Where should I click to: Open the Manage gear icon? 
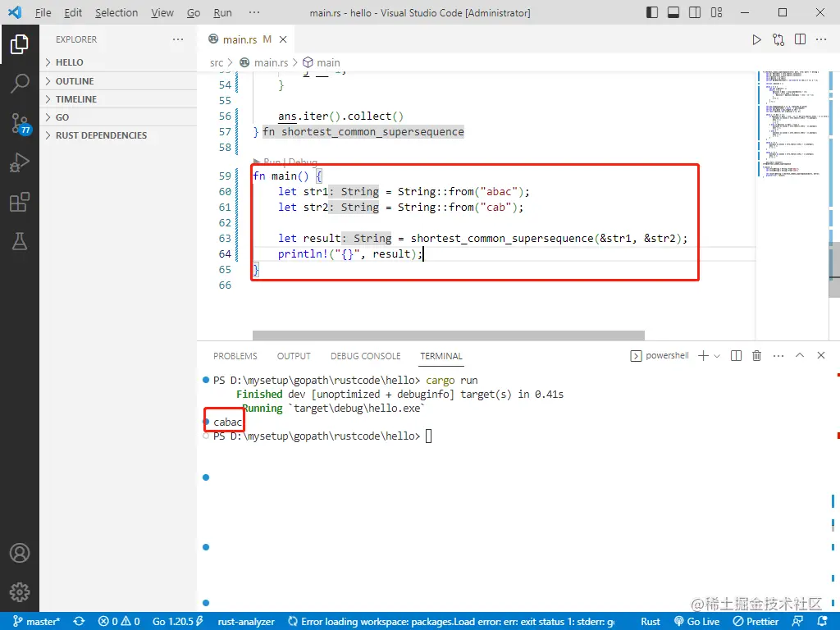click(20, 592)
